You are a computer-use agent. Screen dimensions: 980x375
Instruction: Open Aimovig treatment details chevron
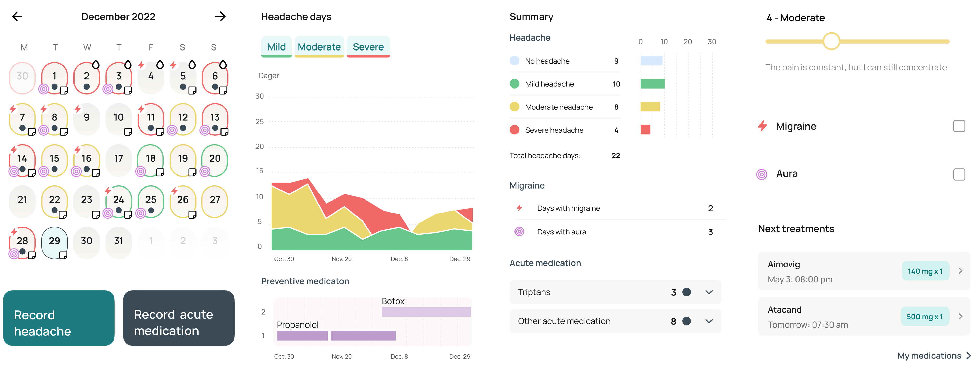coord(960,271)
